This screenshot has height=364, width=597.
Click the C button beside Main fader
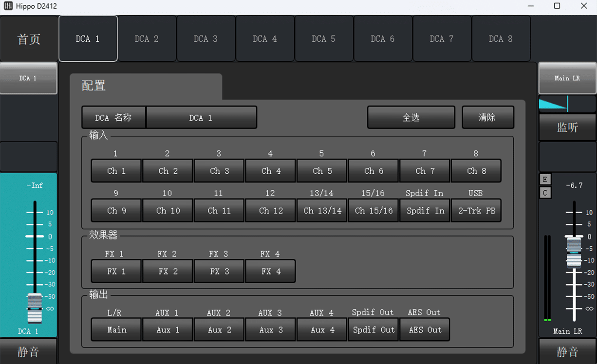tap(545, 193)
